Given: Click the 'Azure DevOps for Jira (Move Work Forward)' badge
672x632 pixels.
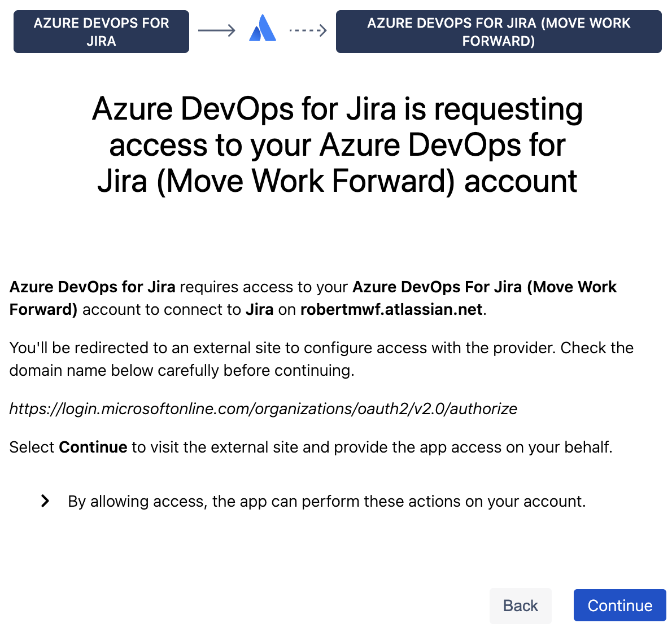Looking at the screenshot, I should (x=499, y=32).
